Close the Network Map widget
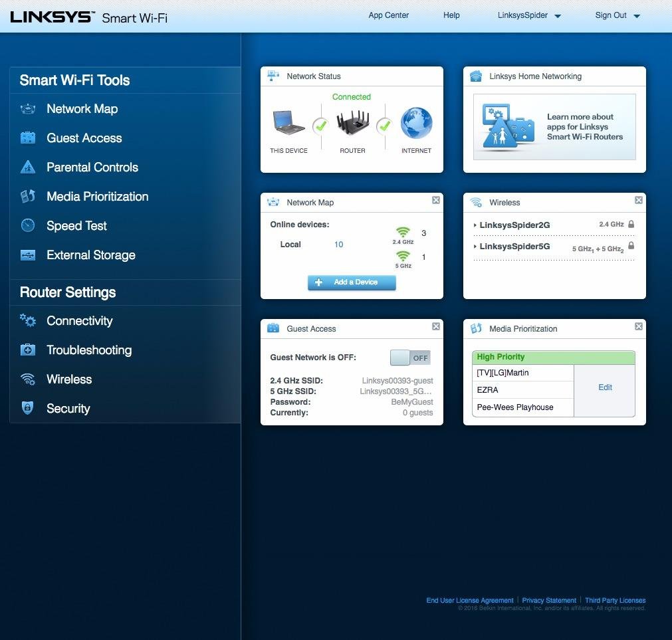This screenshot has width=672, height=640. pyautogui.click(x=436, y=200)
